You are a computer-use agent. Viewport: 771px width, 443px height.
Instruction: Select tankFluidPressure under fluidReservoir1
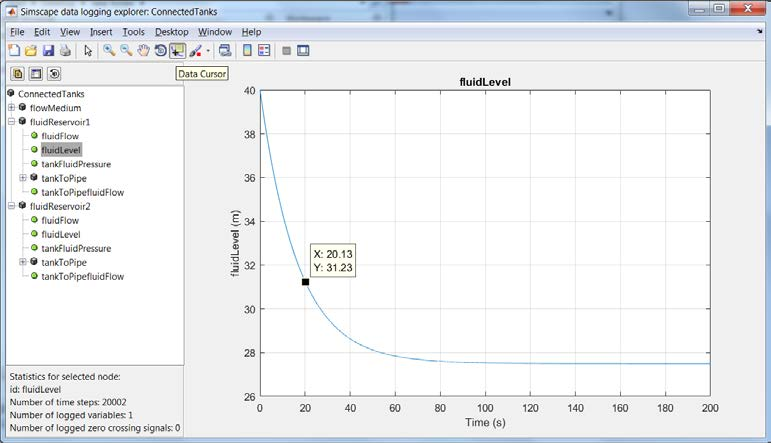point(76,164)
